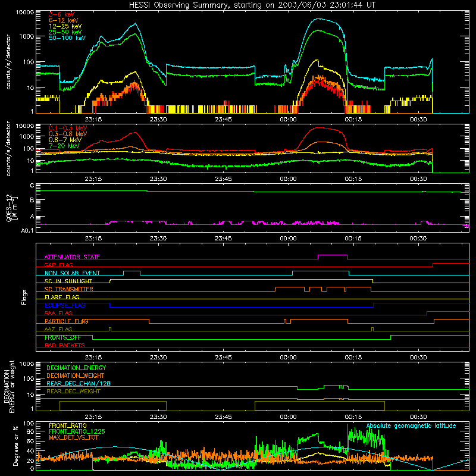Image resolution: width=476 pixels, height=476 pixels.
Task: Click the C tick label on the GOES axis
Action: [x=32, y=186]
